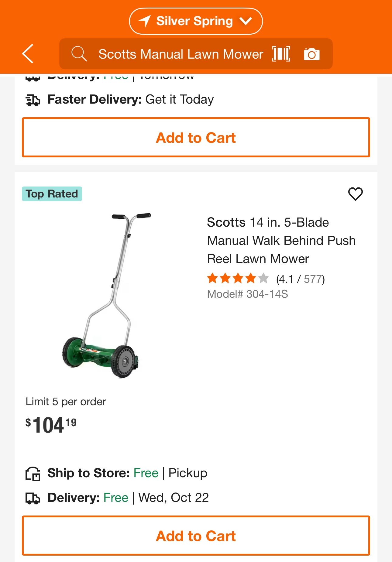The image size is (392, 562).
Task: Tap the Ship to Store icon
Action: 33,473
